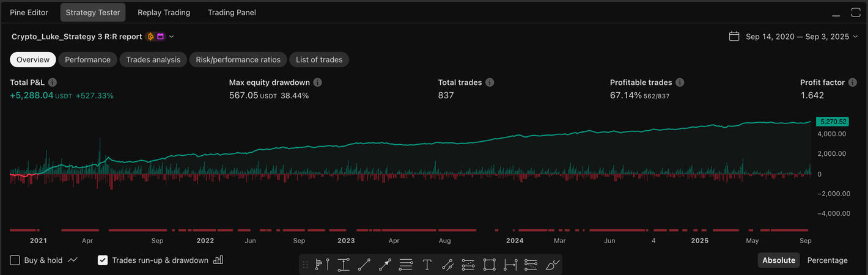Open the Trading Panel tab
The height and width of the screenshot is (275, 868).
232,12
